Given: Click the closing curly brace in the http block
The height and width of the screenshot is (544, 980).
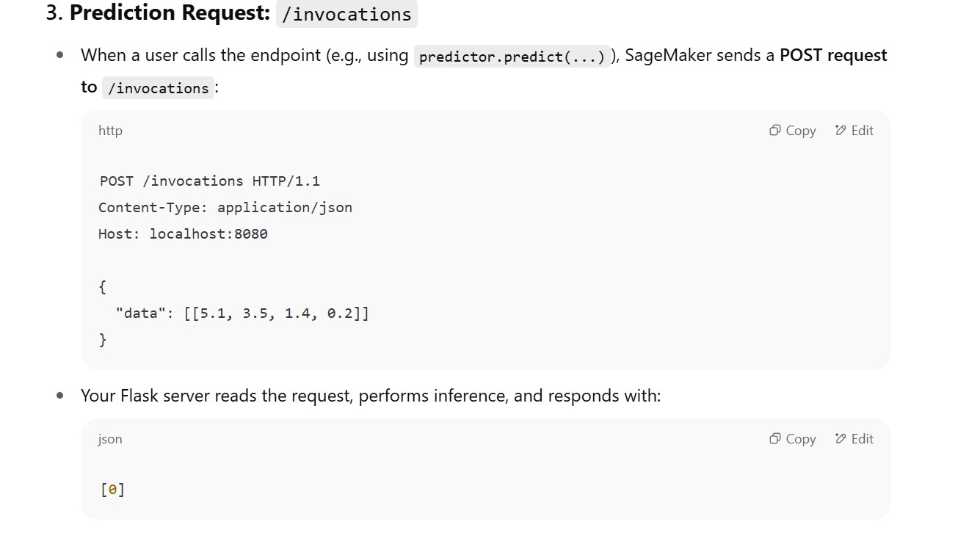Looking at the screenshot, I should tap(103, 340).
